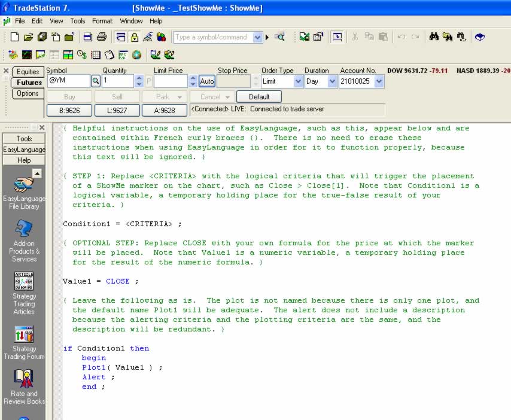
Task: Open the File menu
Action: (20, 21)
